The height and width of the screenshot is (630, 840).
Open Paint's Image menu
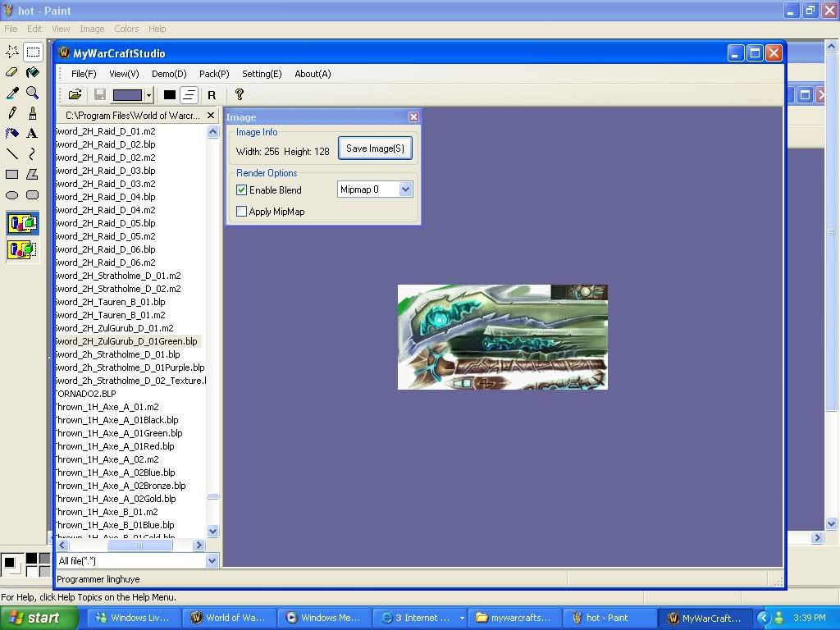click(x=92, y=29)
